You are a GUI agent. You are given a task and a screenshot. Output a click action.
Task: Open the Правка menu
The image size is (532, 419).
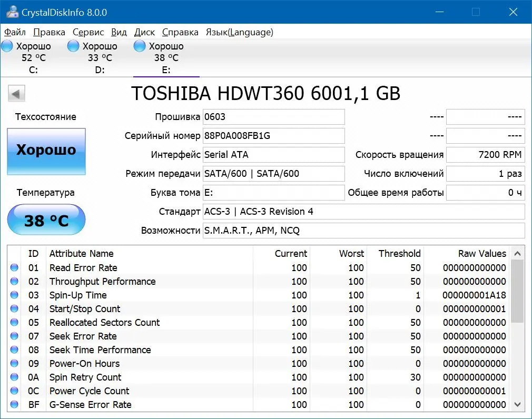pyautogui.click(x=49, y=32)
